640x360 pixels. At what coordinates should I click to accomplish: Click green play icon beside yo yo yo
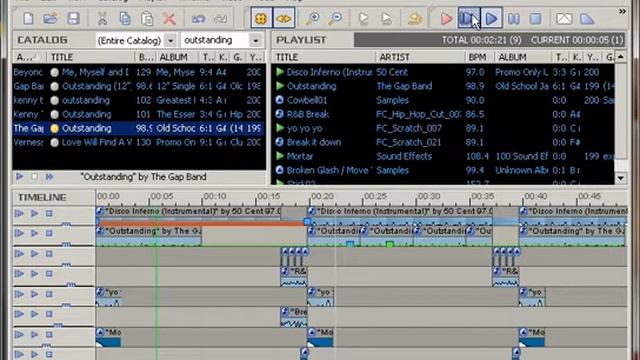(x=280, y=128)
